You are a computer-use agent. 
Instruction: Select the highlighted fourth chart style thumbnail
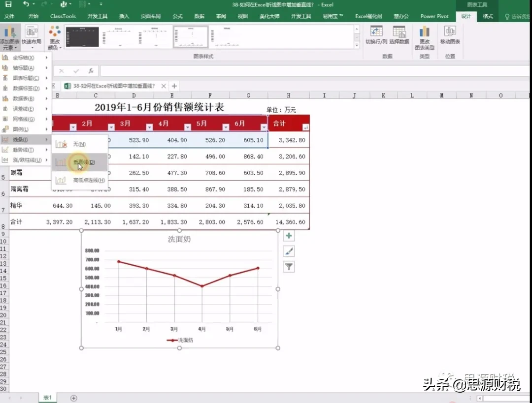[191, 36]
